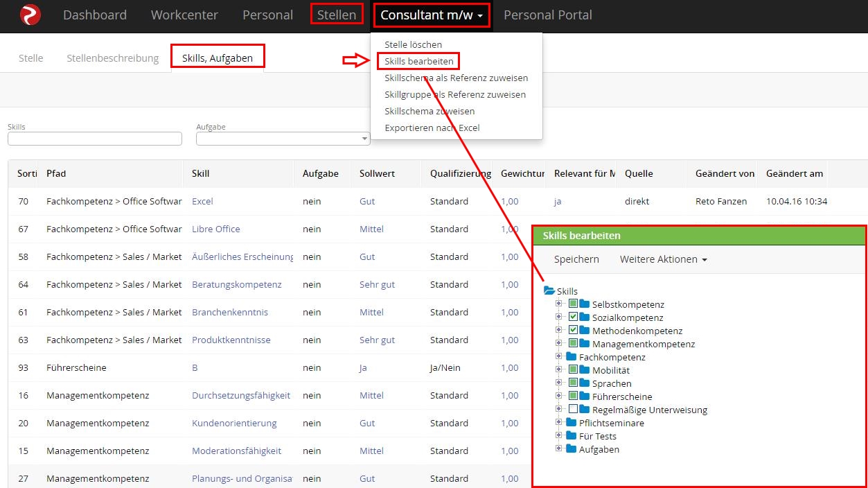
Task: Open the Aufgabe filter combo box
Action: (x=283, y=139)
